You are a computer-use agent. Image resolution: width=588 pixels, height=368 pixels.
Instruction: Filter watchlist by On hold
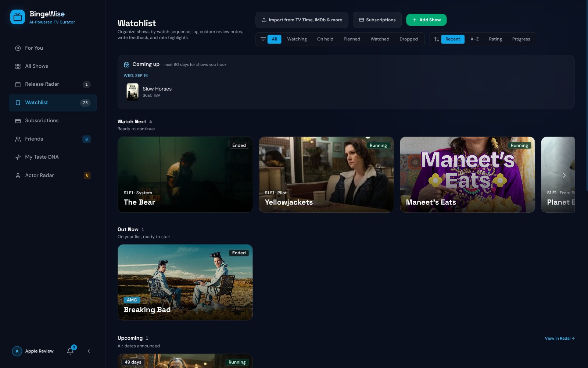[x=325, y=39]
